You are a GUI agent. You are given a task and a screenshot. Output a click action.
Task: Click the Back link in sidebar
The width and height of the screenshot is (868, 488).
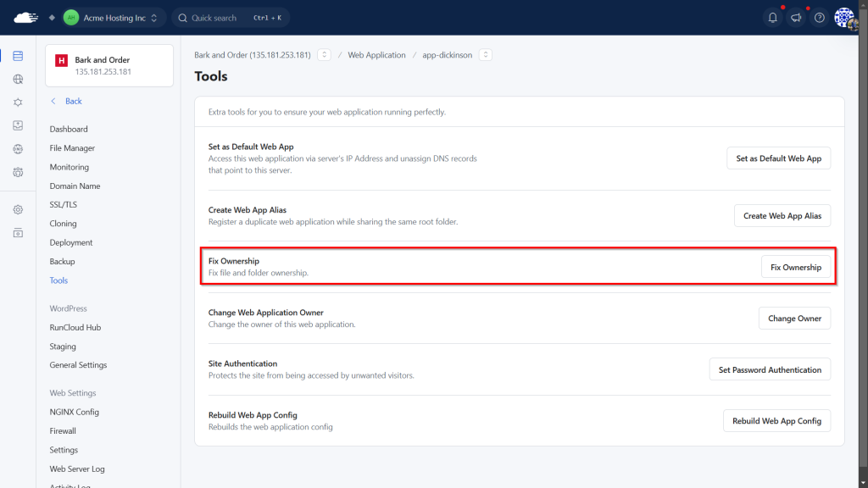(x=73, y=101)
